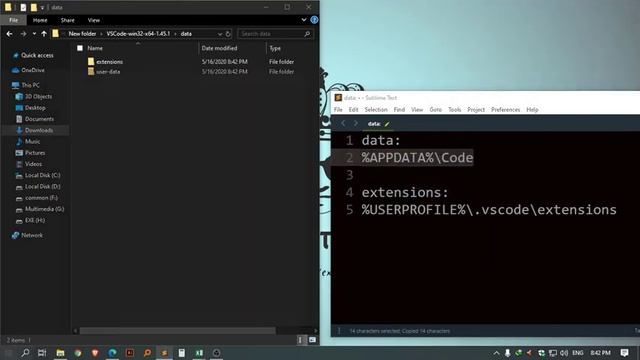640x360 pixels.
Task: Select the extensions folder
Action: point(110,62)
